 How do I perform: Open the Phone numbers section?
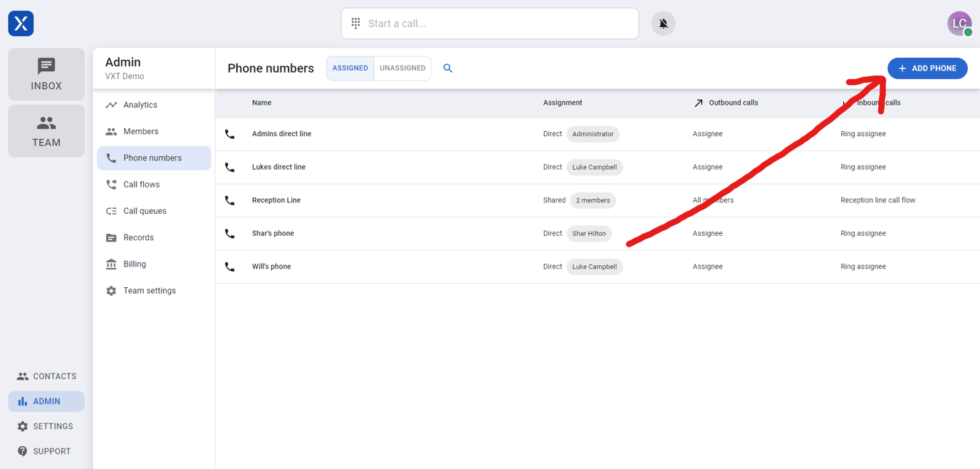[x=154, y=158]
